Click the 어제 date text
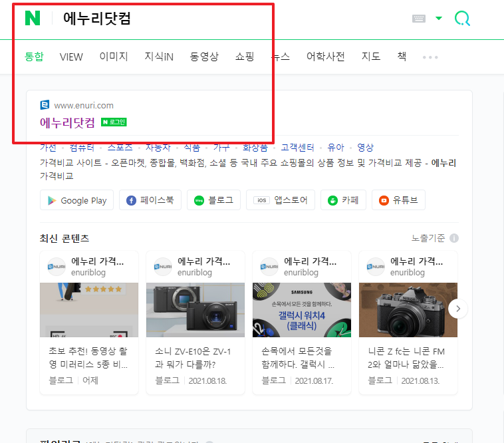 click(x=90, y=380)
